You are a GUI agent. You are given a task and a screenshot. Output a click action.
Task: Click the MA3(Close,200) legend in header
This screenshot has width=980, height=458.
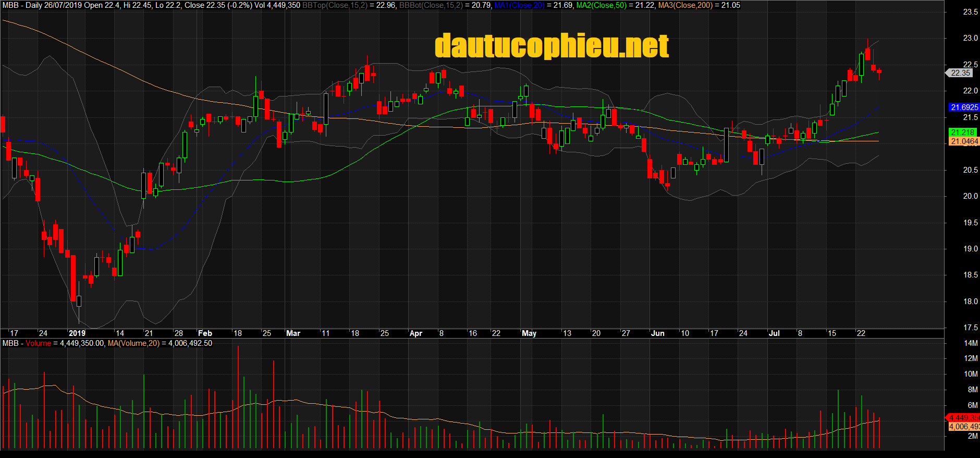685,5
